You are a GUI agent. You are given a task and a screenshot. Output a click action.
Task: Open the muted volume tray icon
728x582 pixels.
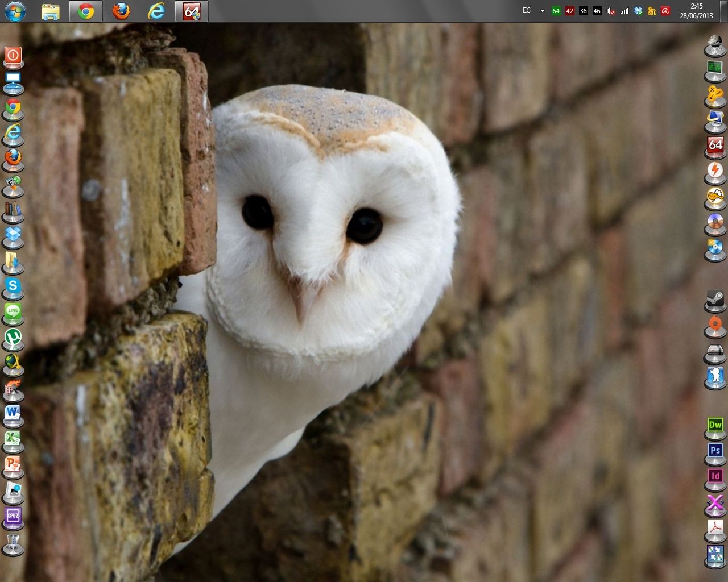click(611, 11)
